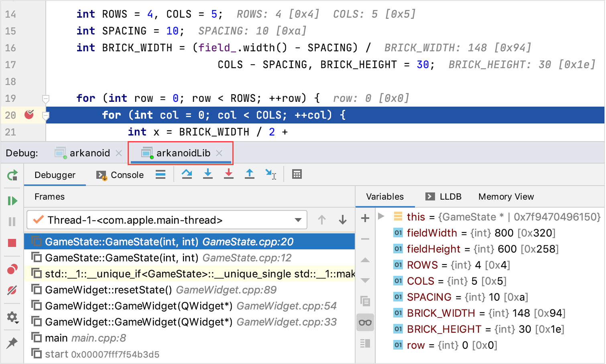Select GameWidget::resetState() frame

click(x=189, y=290)
